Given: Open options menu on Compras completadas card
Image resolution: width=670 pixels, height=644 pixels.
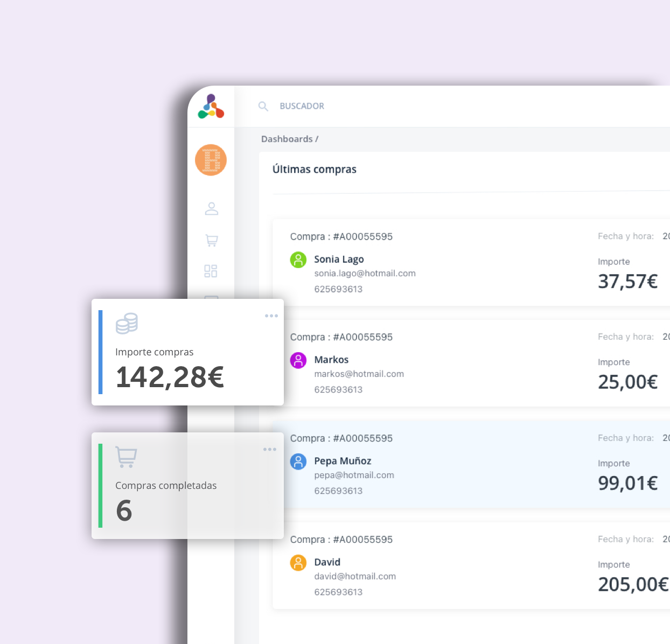Looking at the screenshot, I should click(270, 450).
